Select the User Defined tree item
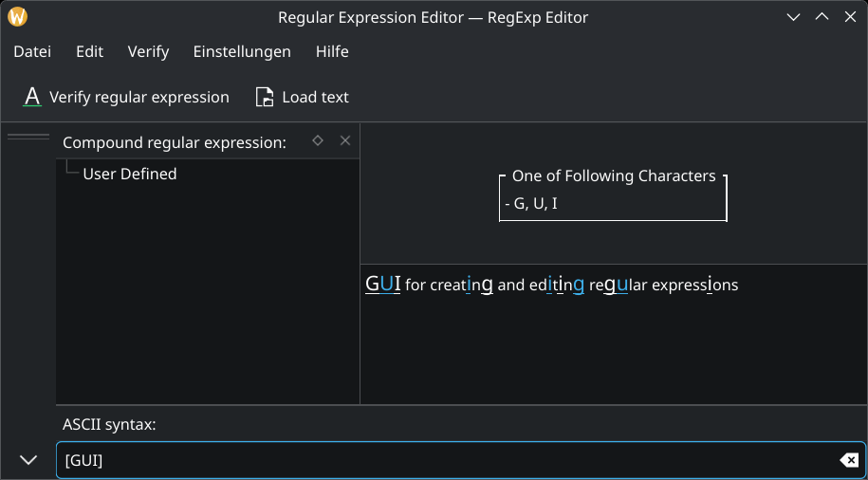 tap(130, 174)
